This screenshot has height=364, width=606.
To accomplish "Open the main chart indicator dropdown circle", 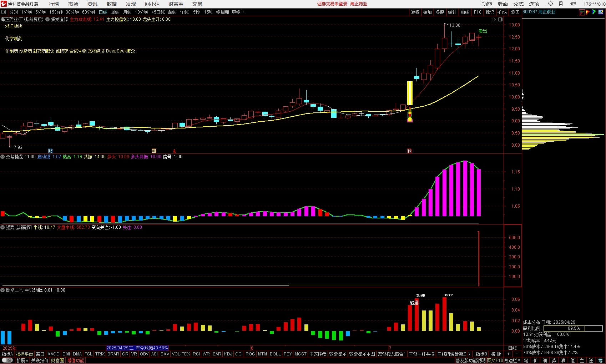I will [x=47, y=19].
